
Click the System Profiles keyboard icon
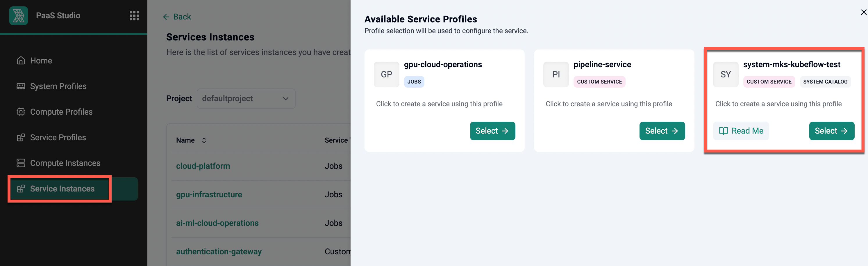click(21, 86)
